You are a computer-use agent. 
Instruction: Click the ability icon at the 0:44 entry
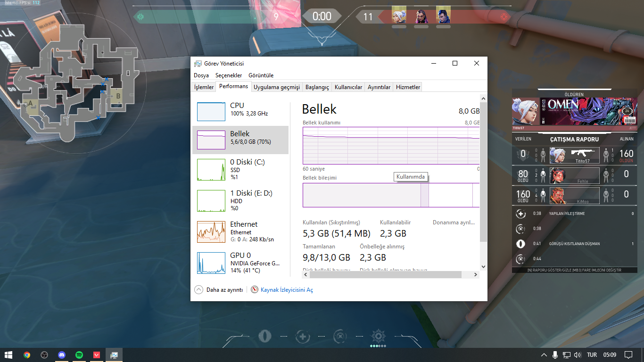pos(520,259)
